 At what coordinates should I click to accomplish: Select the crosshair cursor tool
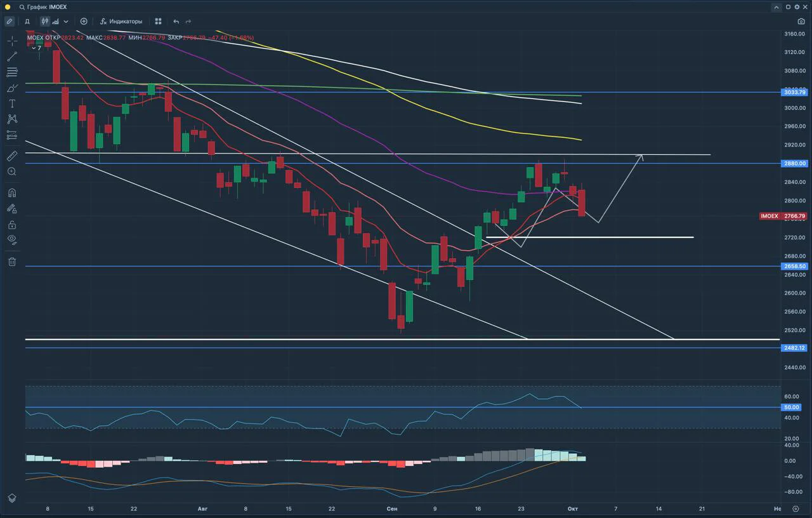pyautogui.click(x=11, y=41)
